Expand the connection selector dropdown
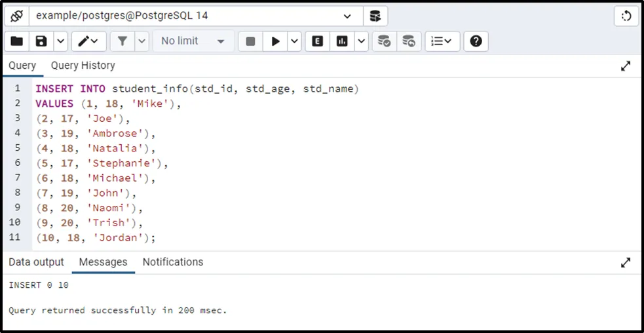 point(347,16)
